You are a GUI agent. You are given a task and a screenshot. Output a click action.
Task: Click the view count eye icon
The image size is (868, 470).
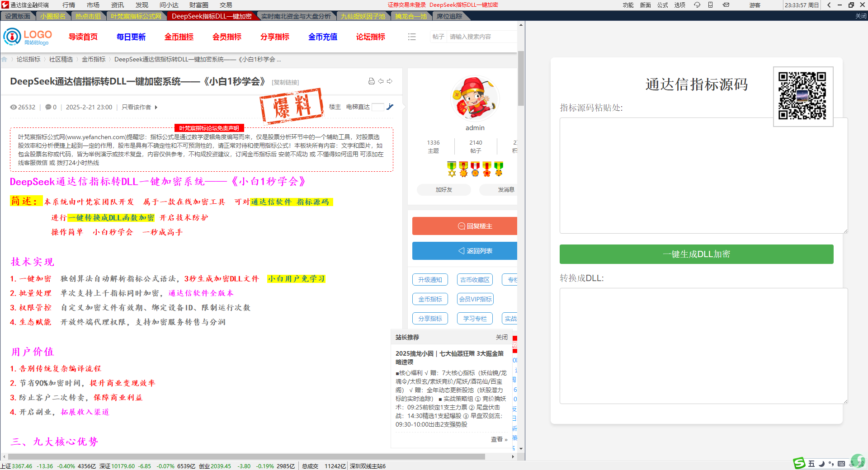click(x=14, y=107)
